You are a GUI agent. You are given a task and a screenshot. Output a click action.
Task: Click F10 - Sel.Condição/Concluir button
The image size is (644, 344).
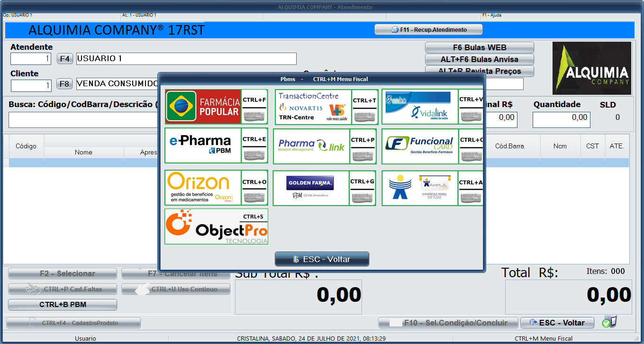(448, 323)
